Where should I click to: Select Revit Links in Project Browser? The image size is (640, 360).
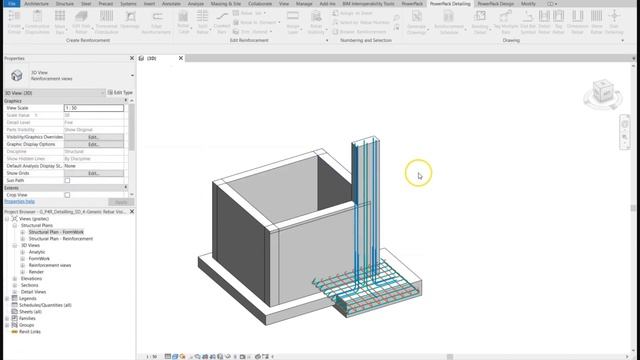pyautogui.click(x=30, y=332)
